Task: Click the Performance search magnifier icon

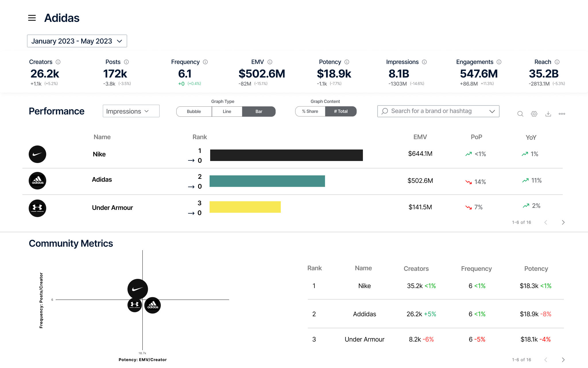Action: click(x=520, y=114)
